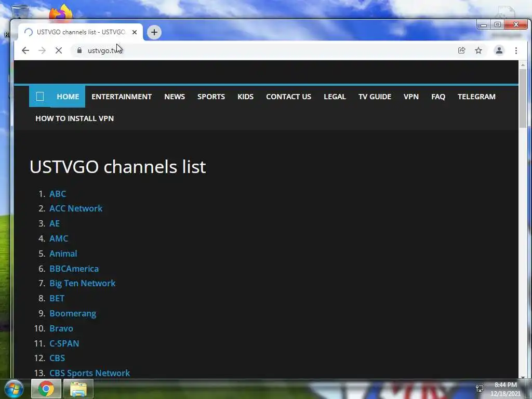Stop page loading with the X button
This screenshot has width=532, height=399.
[58, 50]
